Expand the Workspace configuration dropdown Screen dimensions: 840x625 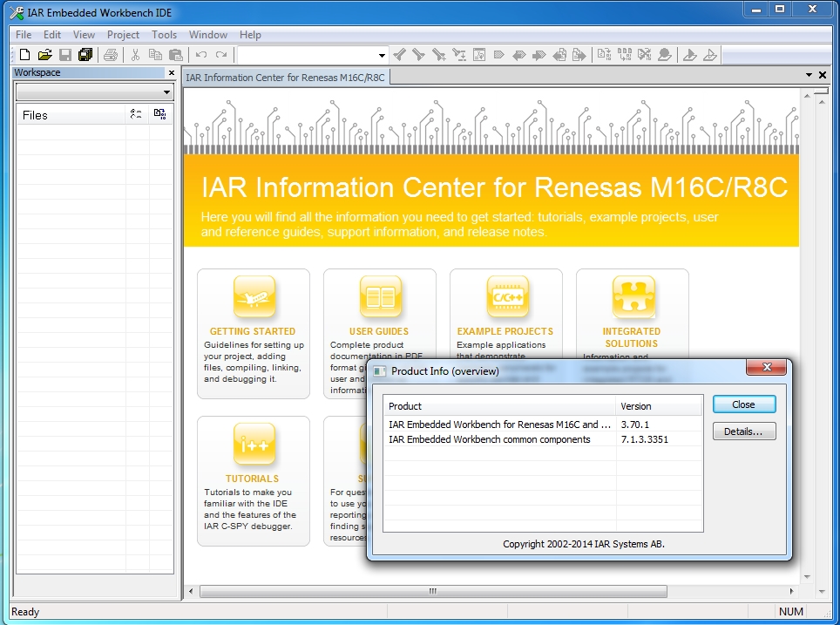point(166,92)
